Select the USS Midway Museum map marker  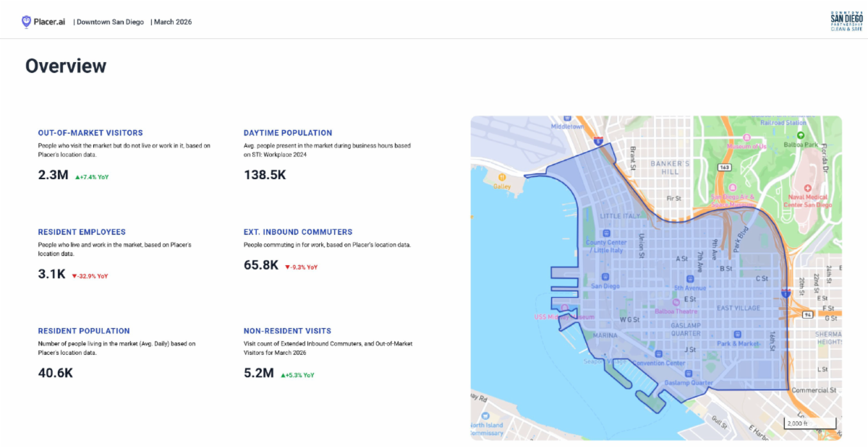coord(564,307)
